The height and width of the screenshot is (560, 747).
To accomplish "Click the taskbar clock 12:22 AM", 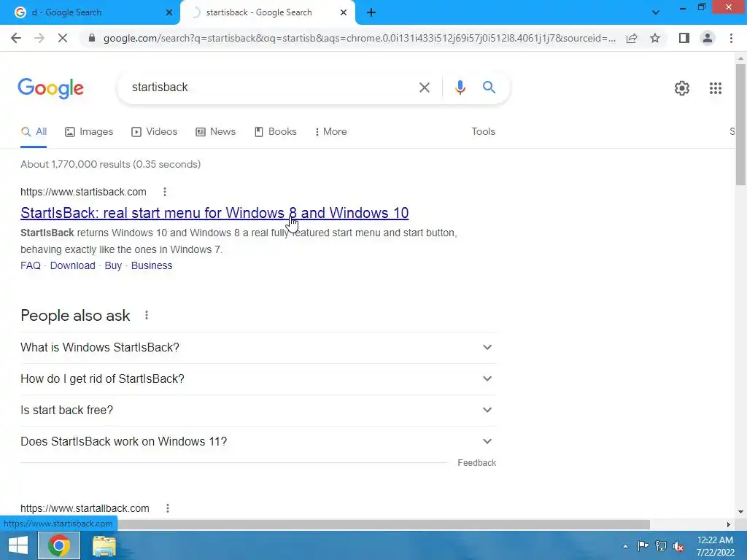I will pos(715,540).
